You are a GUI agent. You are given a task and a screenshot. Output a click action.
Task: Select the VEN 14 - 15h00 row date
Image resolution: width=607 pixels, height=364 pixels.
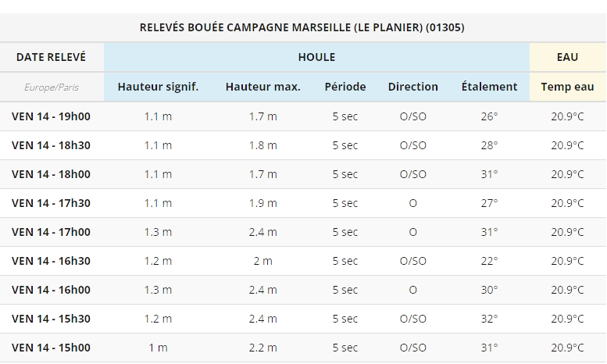click(51, 348)
